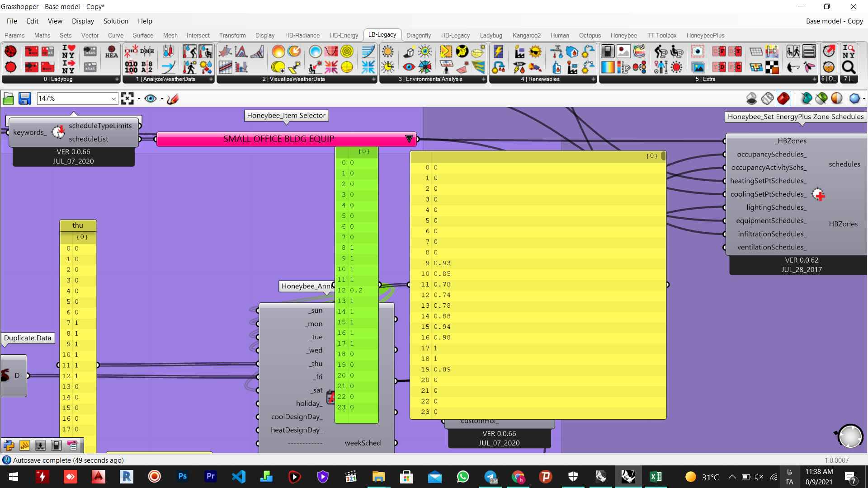This screenshot has width=868, height=488.
Task: Toggle shaded preview red cylinder icon
Action: [x=783, y=98]
